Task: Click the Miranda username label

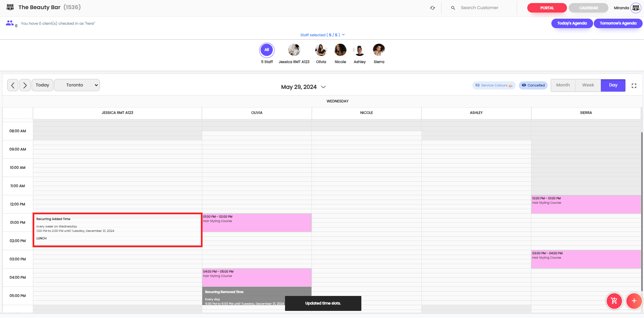Action: (621, 8)
